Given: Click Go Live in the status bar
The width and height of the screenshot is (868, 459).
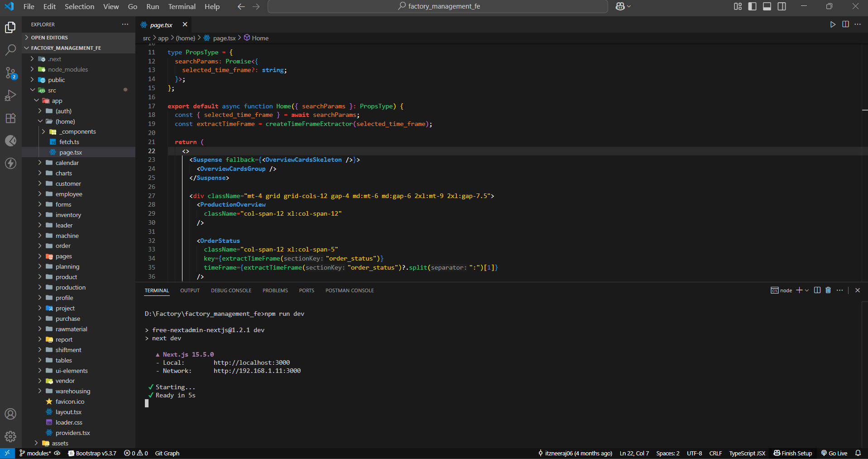Looking at the screenshot, I should click(x=834, y=453).
